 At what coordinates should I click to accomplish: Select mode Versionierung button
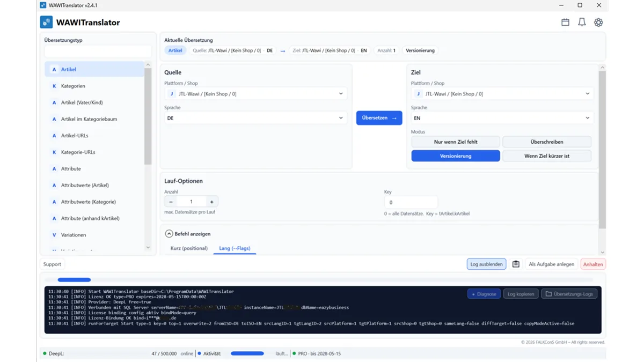(x=456, y=156)
